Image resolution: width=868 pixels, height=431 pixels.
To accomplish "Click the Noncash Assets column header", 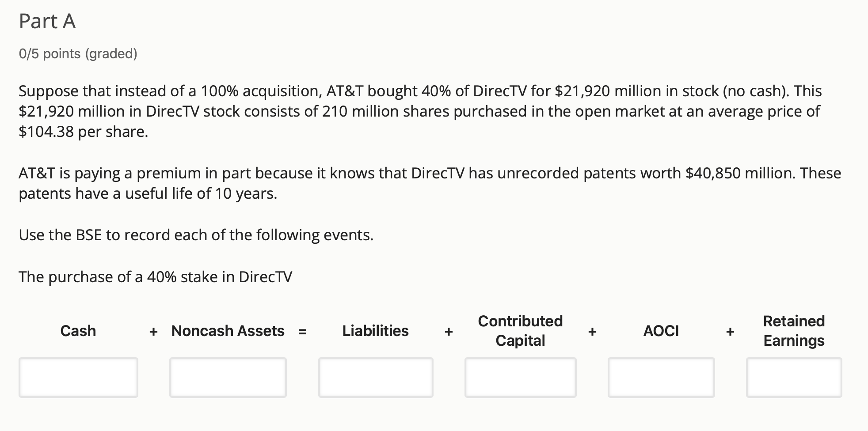I will tap(228, 331).
